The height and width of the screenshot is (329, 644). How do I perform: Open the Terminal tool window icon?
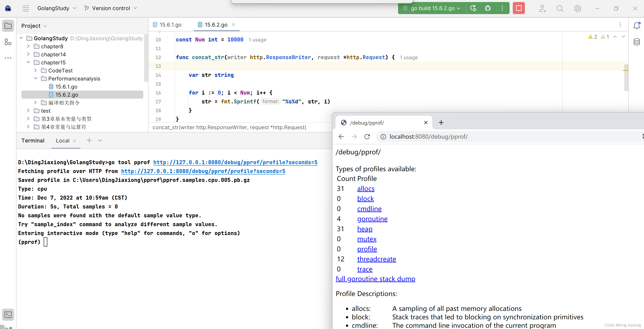(x=8, y=315)
